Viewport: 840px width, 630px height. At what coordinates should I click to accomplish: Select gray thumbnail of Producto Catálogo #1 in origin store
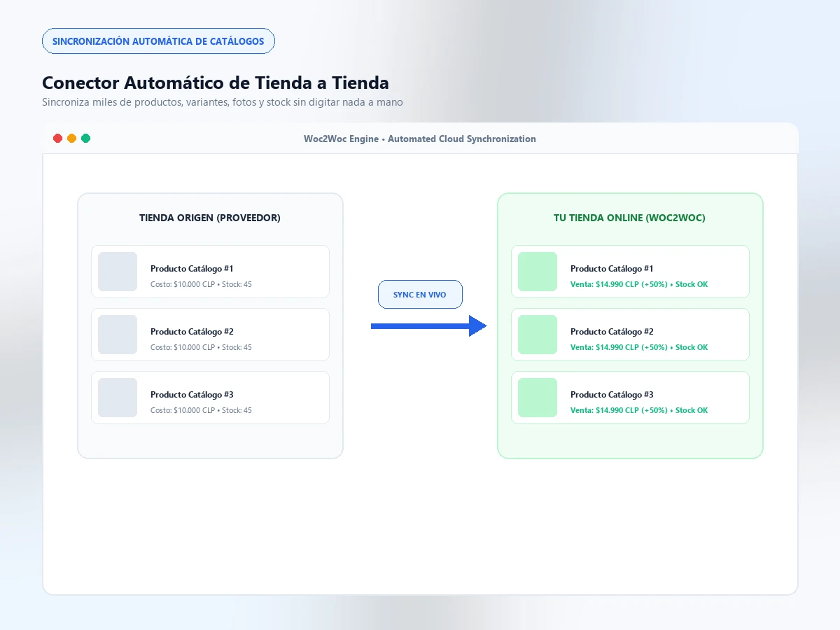click(118, 272)
